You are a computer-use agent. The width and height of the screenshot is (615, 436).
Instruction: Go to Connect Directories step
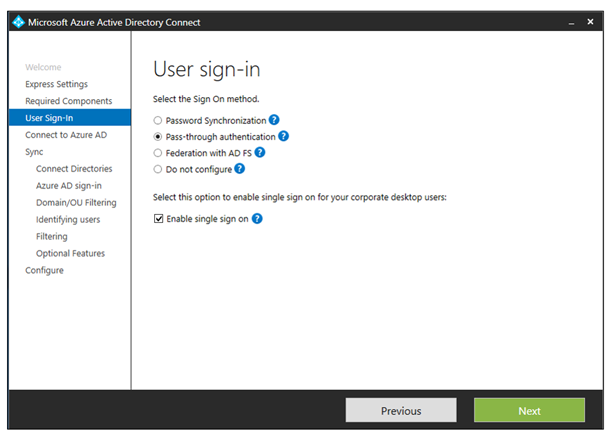tap(74, 169)
